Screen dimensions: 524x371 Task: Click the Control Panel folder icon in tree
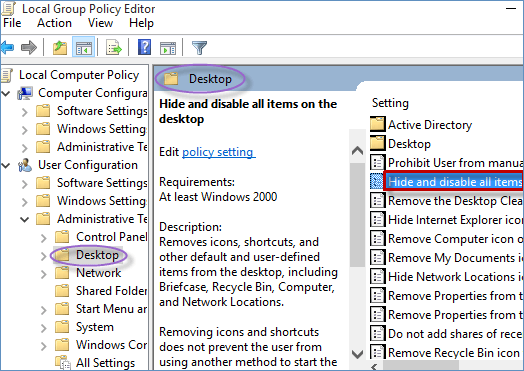[62, 237]
